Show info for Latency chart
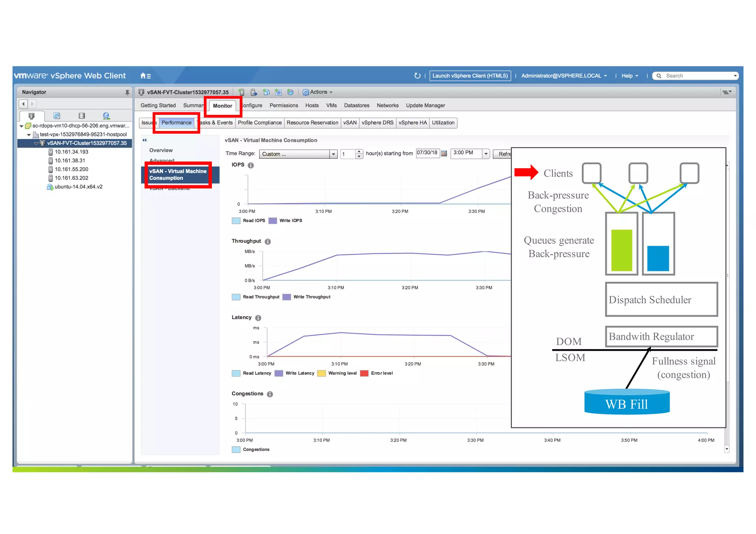 pos(258,318)
